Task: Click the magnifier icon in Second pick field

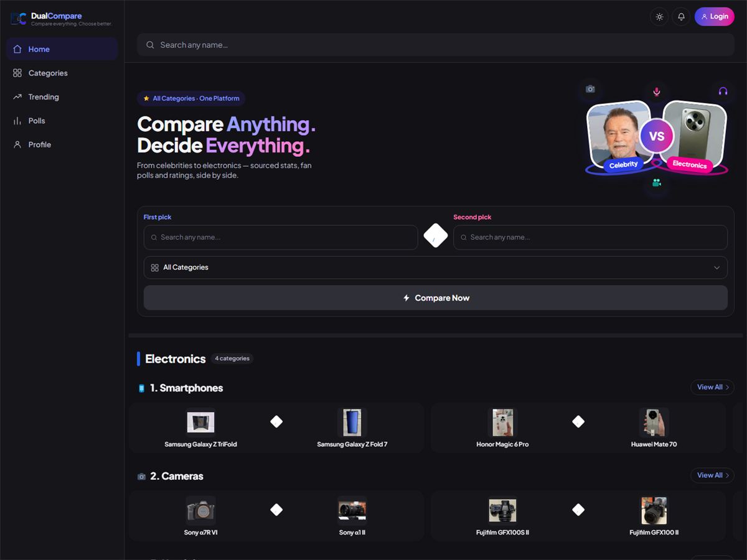Action: [x=463, y=238]
